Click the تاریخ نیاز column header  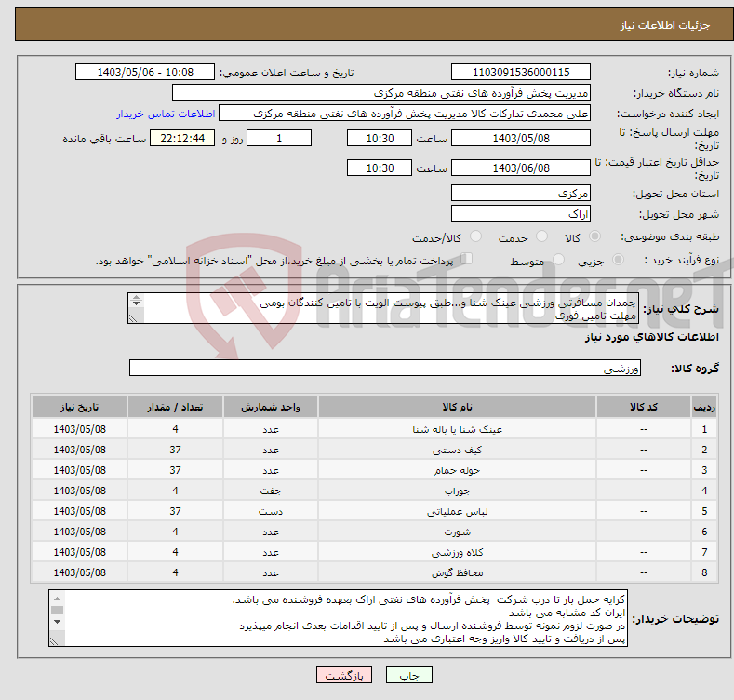(x=80, y=407)
